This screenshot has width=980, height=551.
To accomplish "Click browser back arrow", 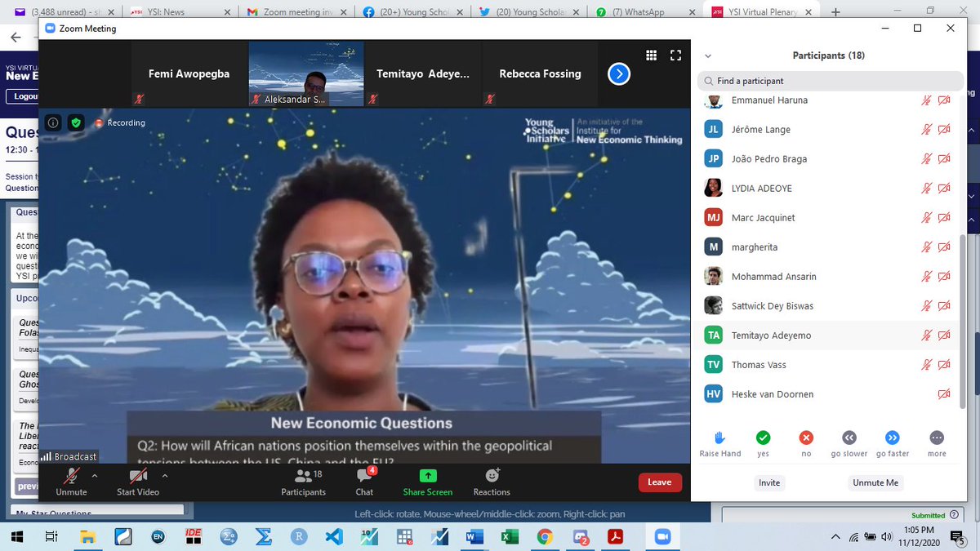I will (x=16, y=38).
